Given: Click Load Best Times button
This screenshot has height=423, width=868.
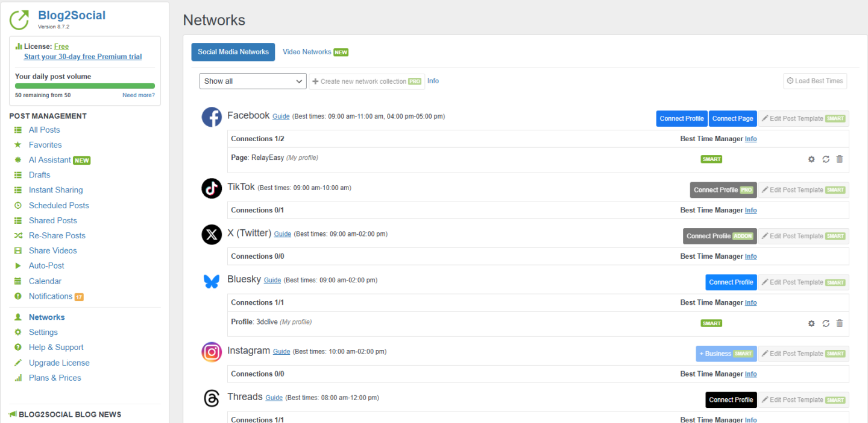Looking at the screenshot, I should 815,81.
